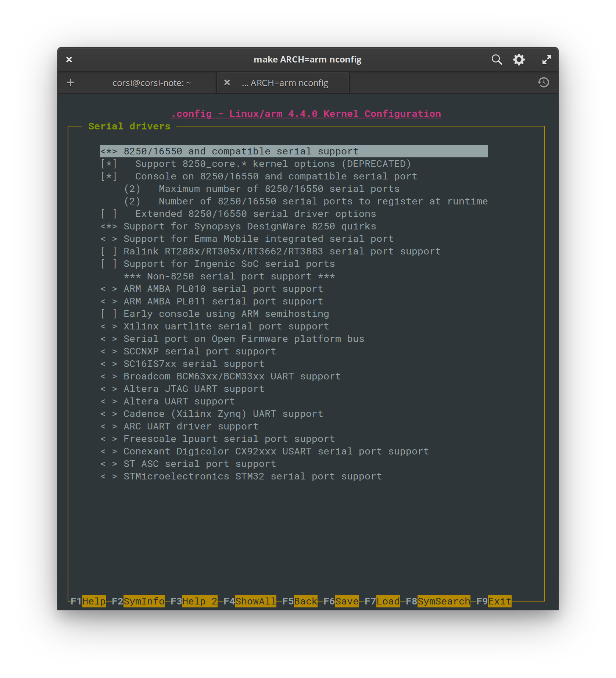The width and height of the screenshot is (616, 678).
Task: Enable Emma Mobile integrated serial port
Action: pos(109,239)
